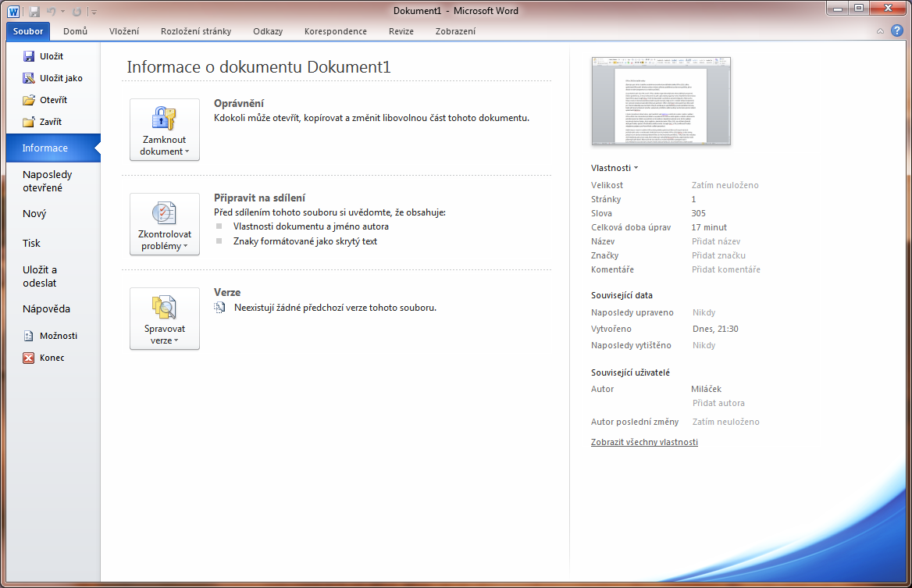Click the Zavřít folder icon
The height and width of the screenshot is (588, 912).
(28, 122)
